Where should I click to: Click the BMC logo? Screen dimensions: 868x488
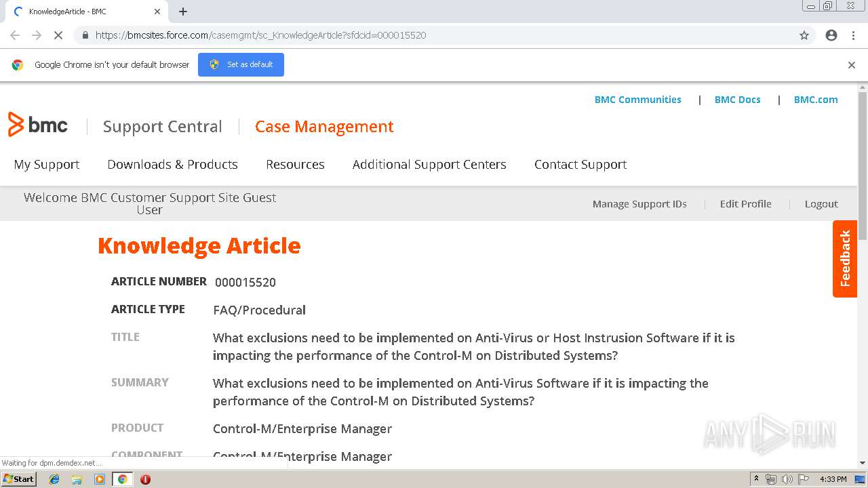pyautogui.click(x=38, y=125)
